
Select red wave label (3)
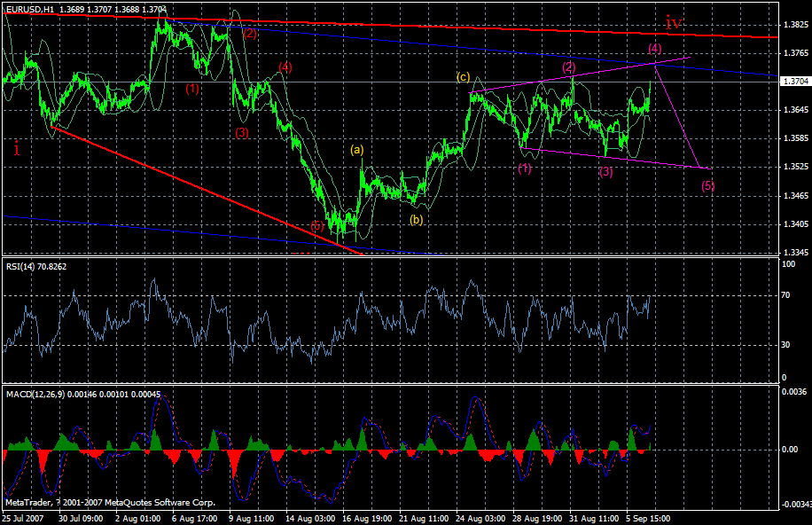click(242, 132)
